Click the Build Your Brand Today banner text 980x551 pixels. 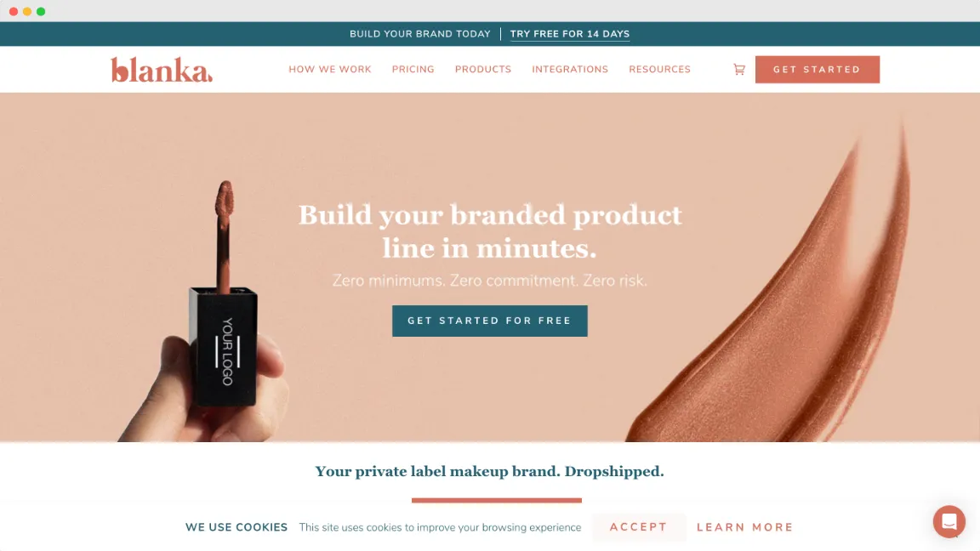point(420,34)
